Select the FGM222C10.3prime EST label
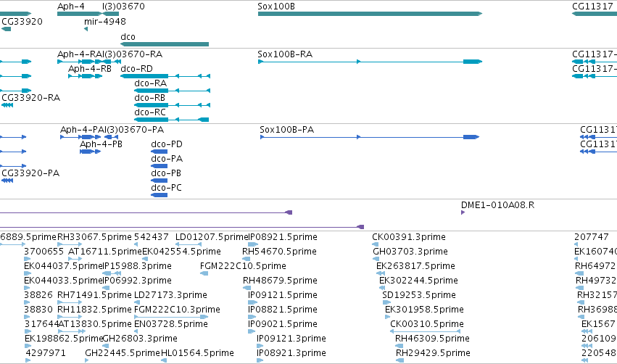 [x=177, y=310]
